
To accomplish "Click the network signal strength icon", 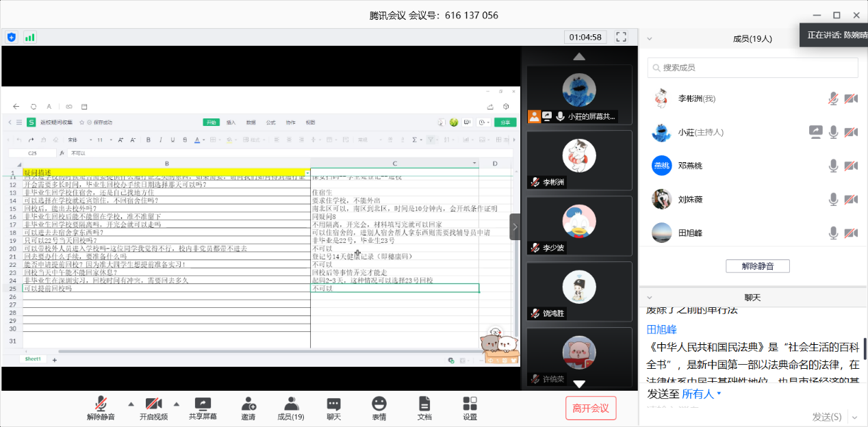I will coord(30,37).
